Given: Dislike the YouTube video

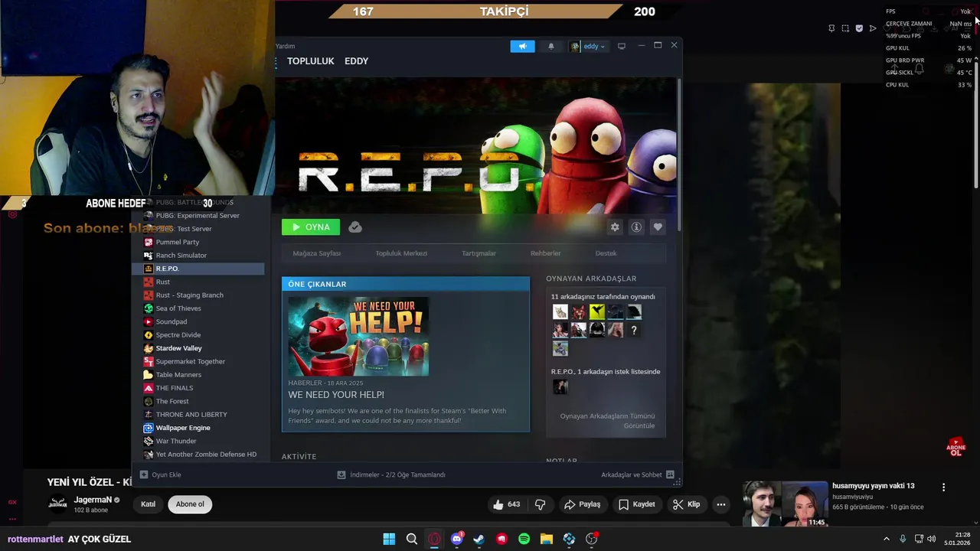Looking at the screenshot, I should point(540,504).
